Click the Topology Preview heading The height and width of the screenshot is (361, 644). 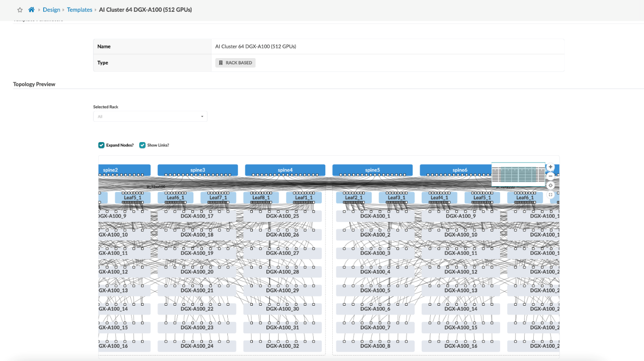coord(34,84)
